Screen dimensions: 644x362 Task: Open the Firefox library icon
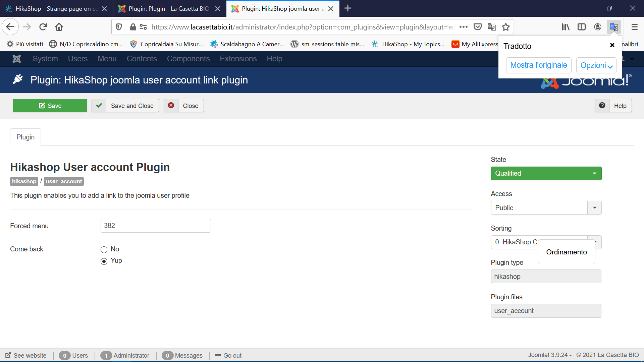(x=566, y=27)
